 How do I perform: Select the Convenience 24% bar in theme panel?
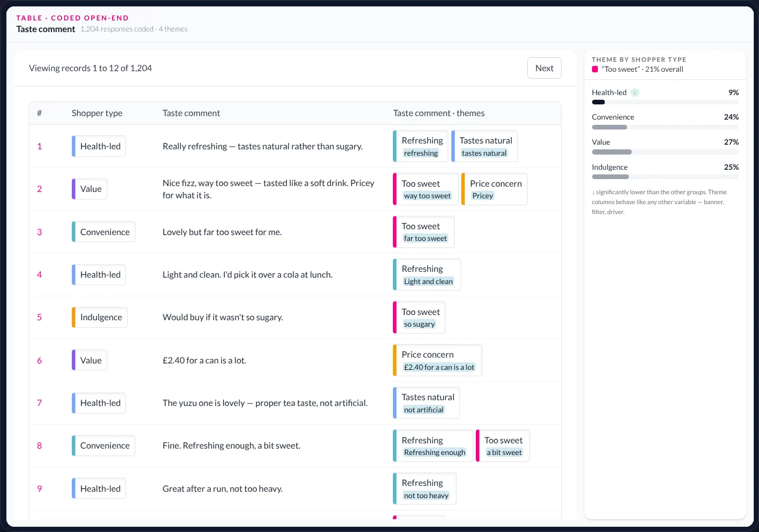pos(665,127)
